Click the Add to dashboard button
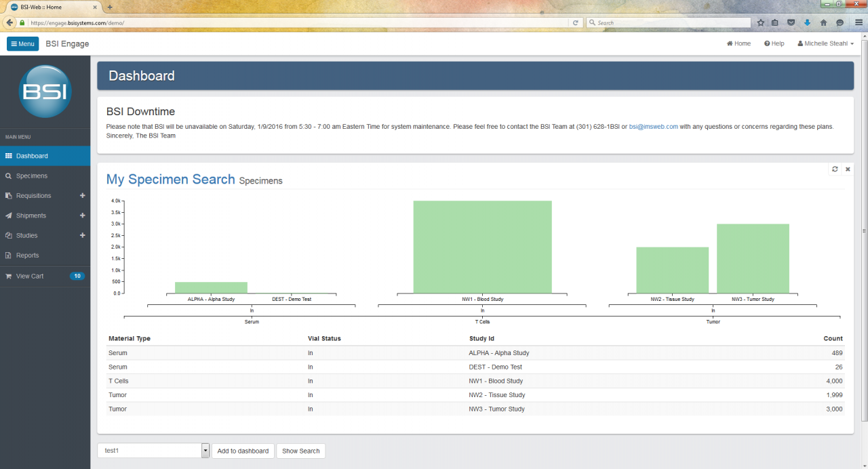Viewport: 868px width, 469px height. pos(243,451)
